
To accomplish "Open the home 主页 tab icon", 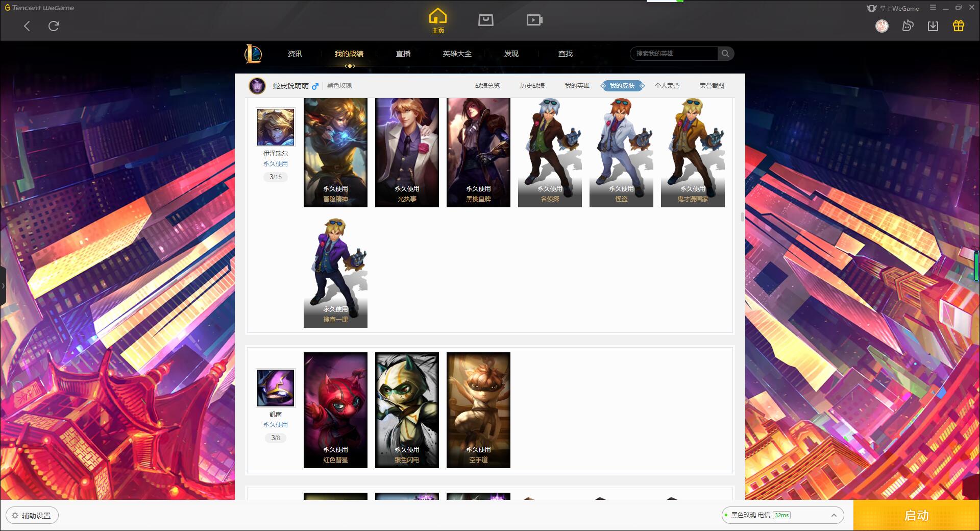I will point(437,20).
